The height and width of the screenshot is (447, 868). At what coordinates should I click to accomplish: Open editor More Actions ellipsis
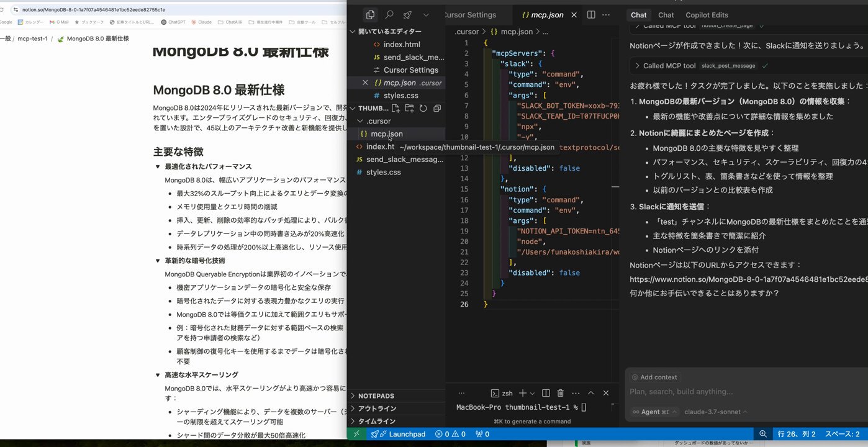coord(606,15)
